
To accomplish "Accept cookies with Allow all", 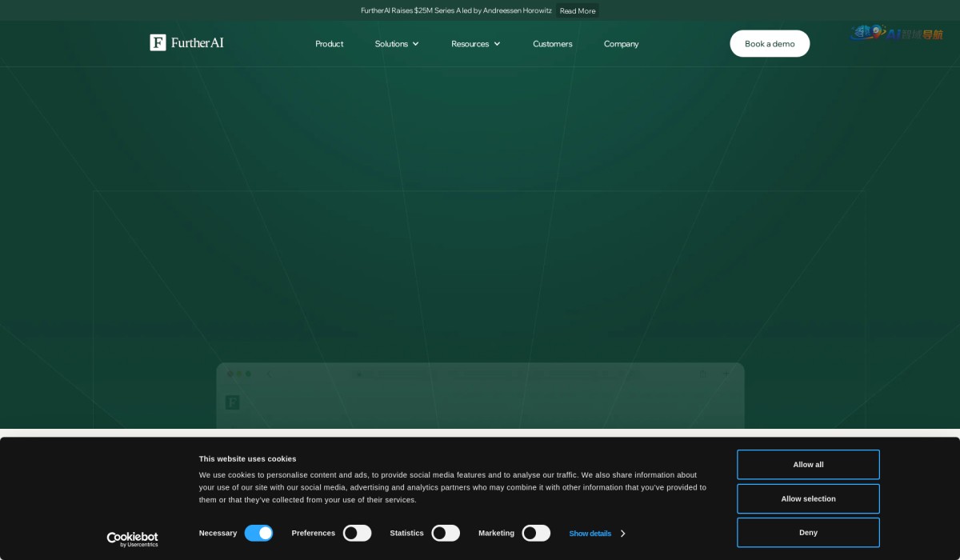I will click(808, 465).
